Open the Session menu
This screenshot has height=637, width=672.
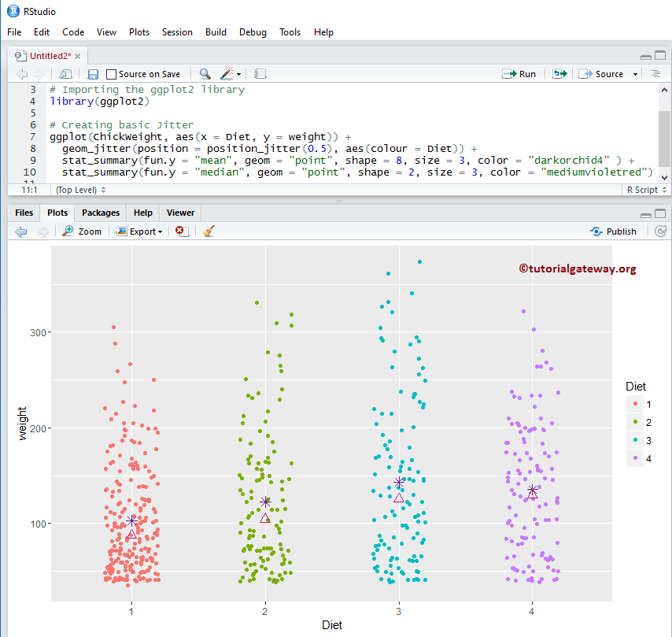click(177, 32)
